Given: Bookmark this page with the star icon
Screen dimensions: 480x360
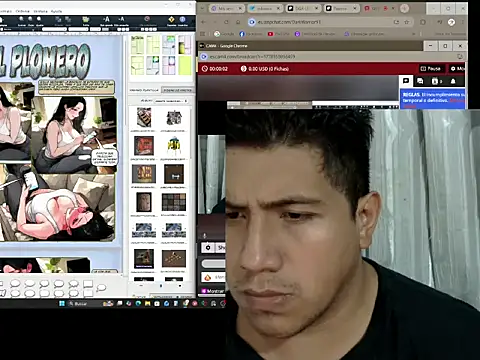Looking at the screenshot, I should coord(406,22).
